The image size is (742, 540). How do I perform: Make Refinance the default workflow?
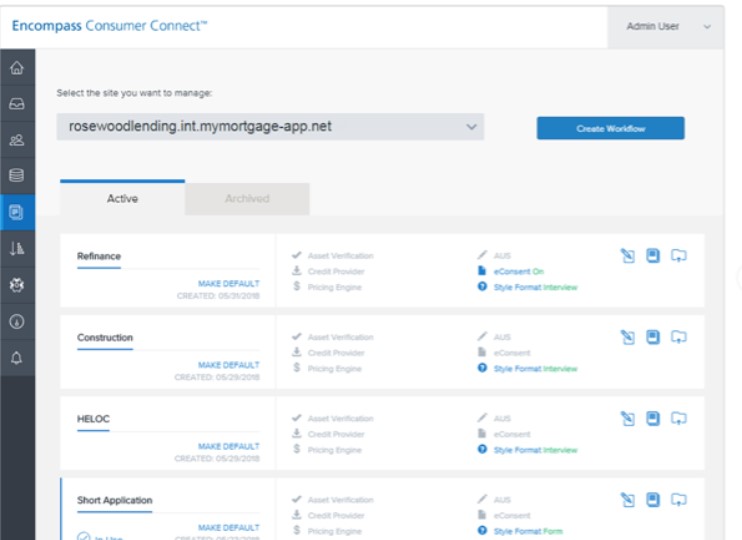pos(229,283)
